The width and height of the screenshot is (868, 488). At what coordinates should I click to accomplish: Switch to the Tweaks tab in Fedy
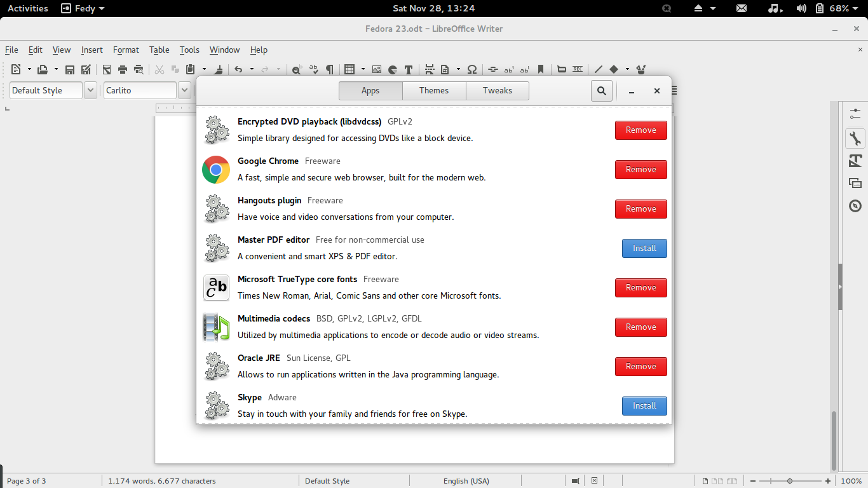click(498, 91)
